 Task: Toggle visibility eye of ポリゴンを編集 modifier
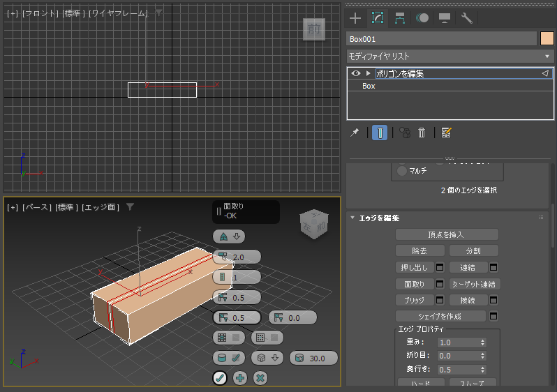(355, 73)
